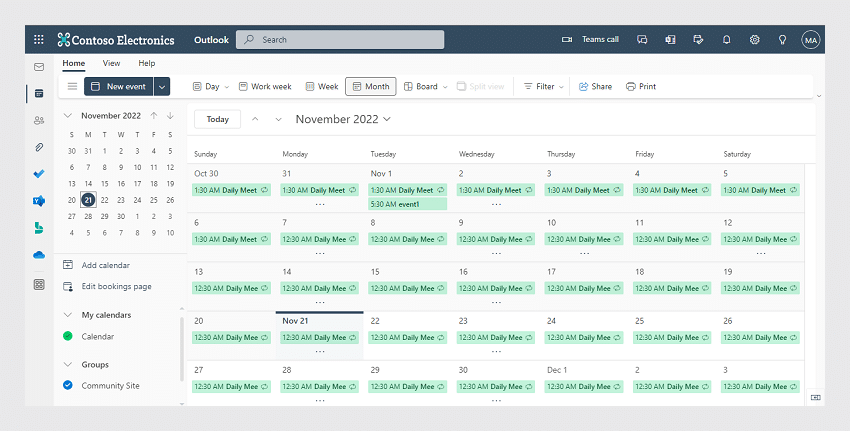Image resolution: width=850 pixels, height=431 pixels.
Task: Open the November 2022 month picker
Action: [x=343, y=119]
